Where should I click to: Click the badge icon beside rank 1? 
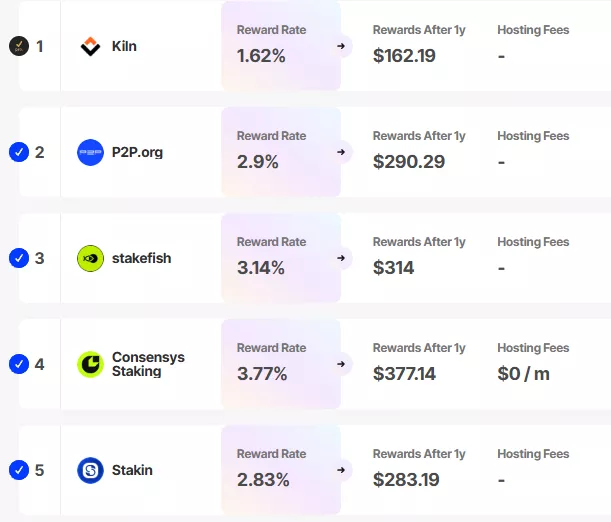click(x=18, y=46)
